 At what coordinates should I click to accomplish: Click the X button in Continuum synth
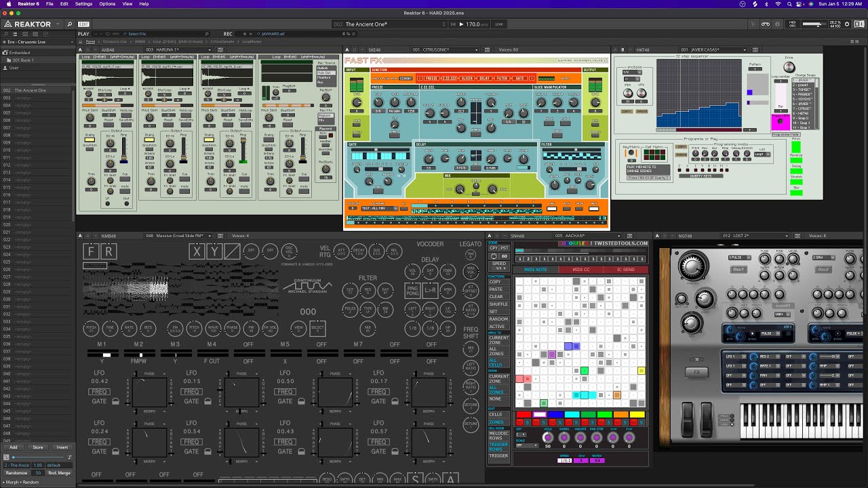(x=197, y=252)
